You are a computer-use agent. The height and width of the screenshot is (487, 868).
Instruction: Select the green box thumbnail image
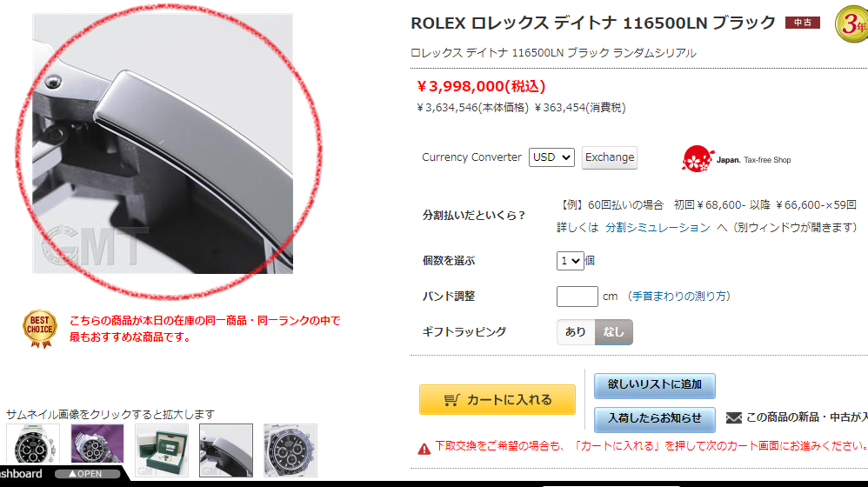(162, 450)
